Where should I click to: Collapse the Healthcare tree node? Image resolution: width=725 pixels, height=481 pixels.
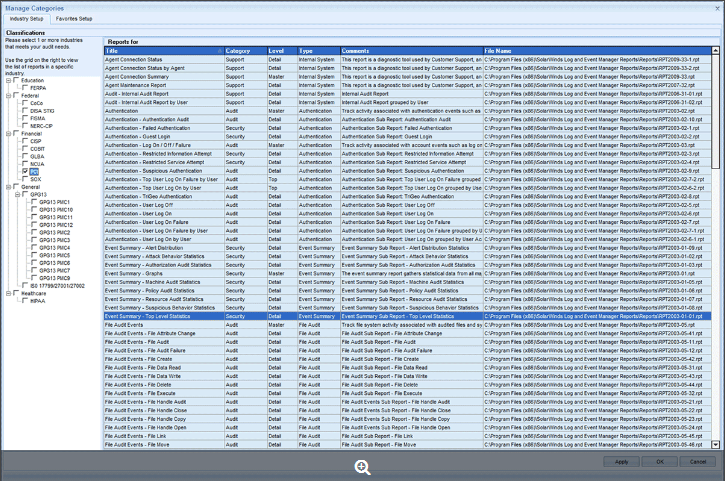coord(8,294)
